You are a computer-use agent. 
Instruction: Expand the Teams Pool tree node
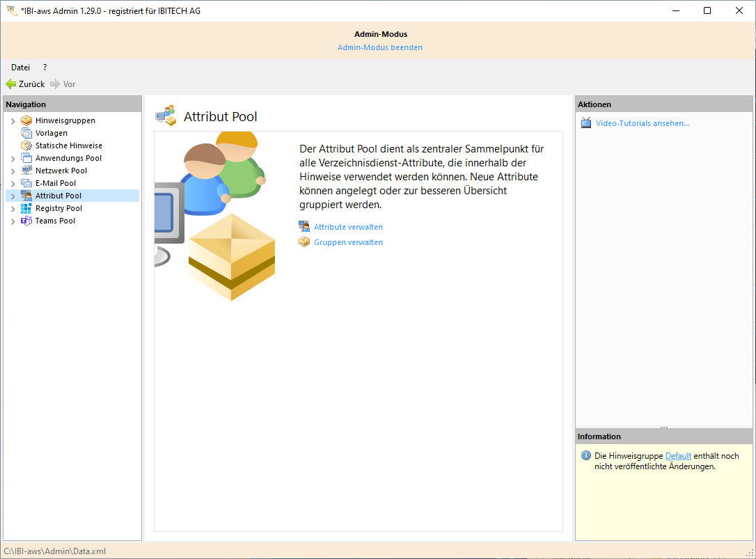(13, 221)
